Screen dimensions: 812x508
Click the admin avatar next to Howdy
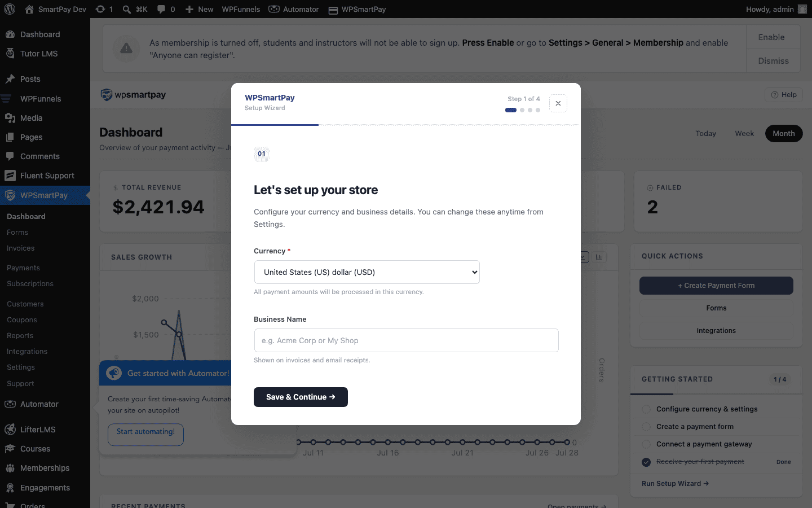(802, 9)
